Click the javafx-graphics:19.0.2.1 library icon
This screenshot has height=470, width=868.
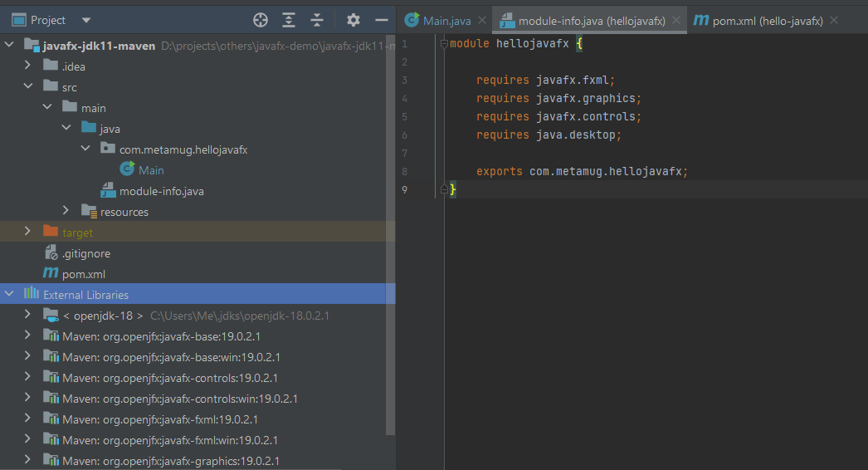(51, 461)
